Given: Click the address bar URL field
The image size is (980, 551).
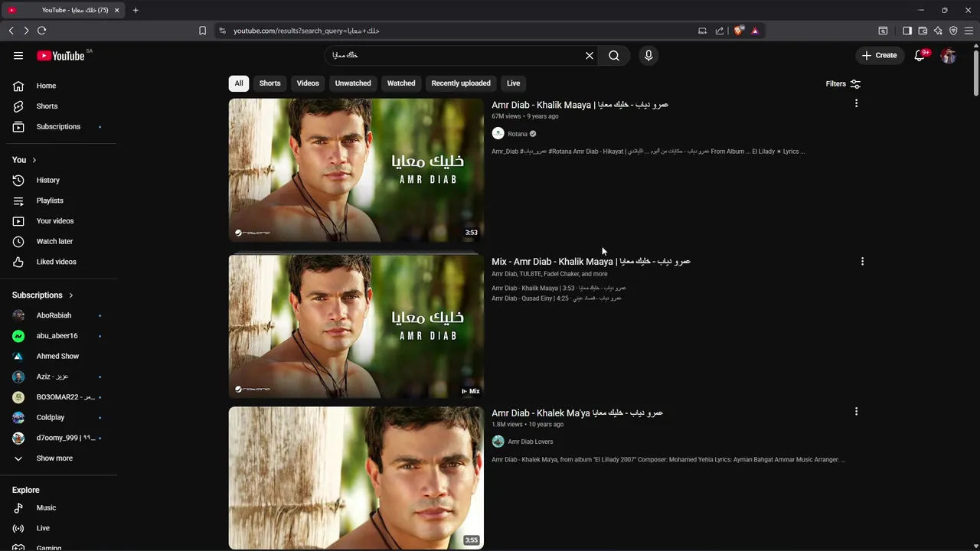Looking at the screenshot, I should [459, 31].
